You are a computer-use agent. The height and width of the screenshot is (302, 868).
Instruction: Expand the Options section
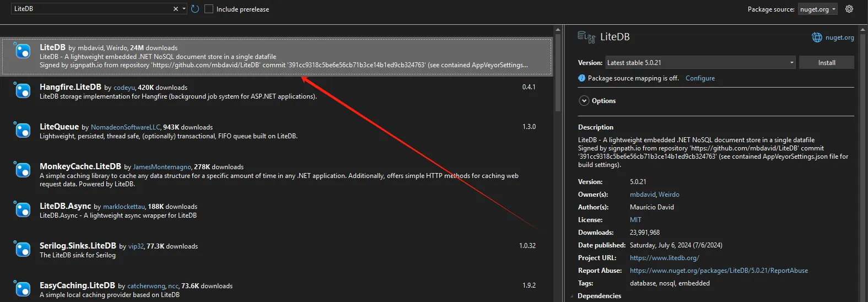tap(584, 101)
